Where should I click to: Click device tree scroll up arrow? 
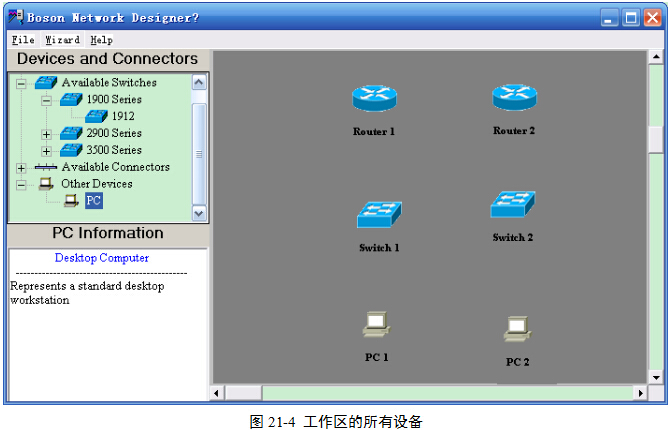pyautogui.click(x=199, y=82)
